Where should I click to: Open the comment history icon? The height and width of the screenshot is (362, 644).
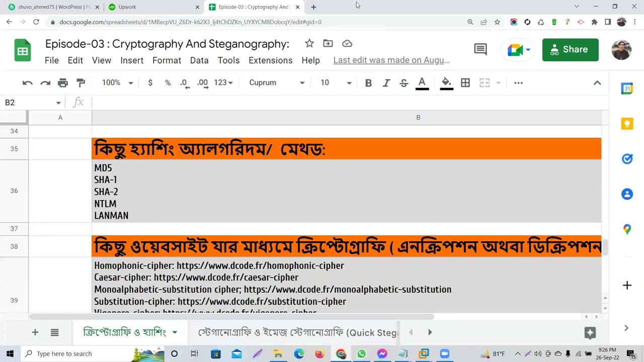coord(480,49)
